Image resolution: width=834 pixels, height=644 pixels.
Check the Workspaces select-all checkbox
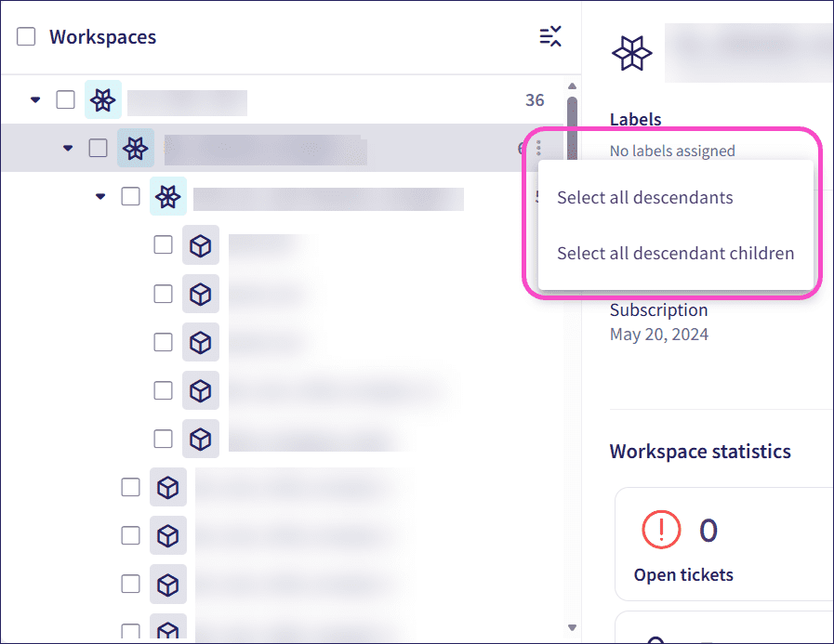(x=25, y=36)
